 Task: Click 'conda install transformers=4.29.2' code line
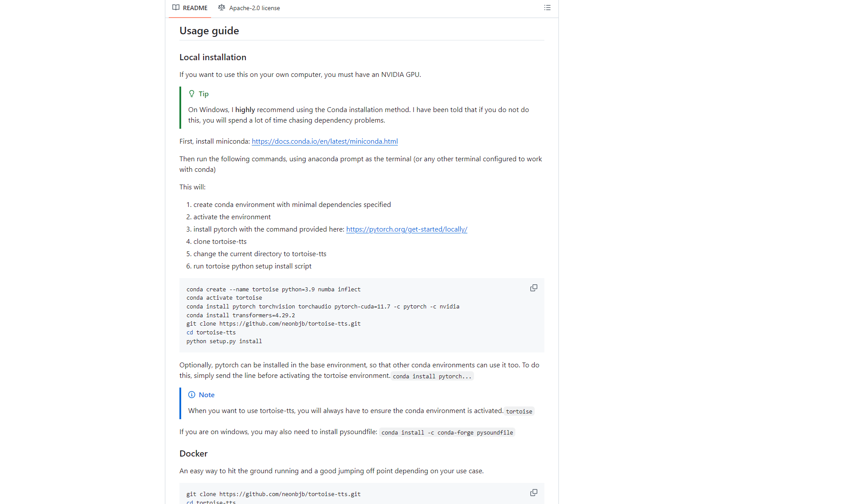[241, 315]
